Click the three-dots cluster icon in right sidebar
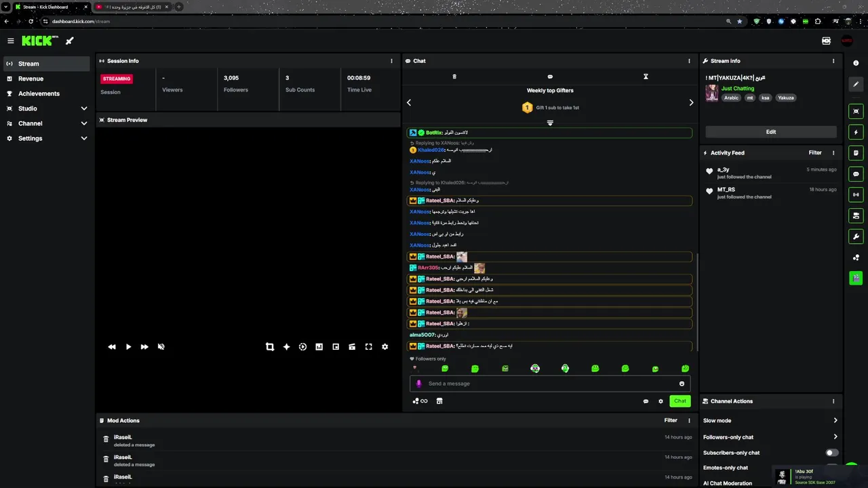Image resolution: width=868 pixels, height=488 pixels. click(856, 258)
